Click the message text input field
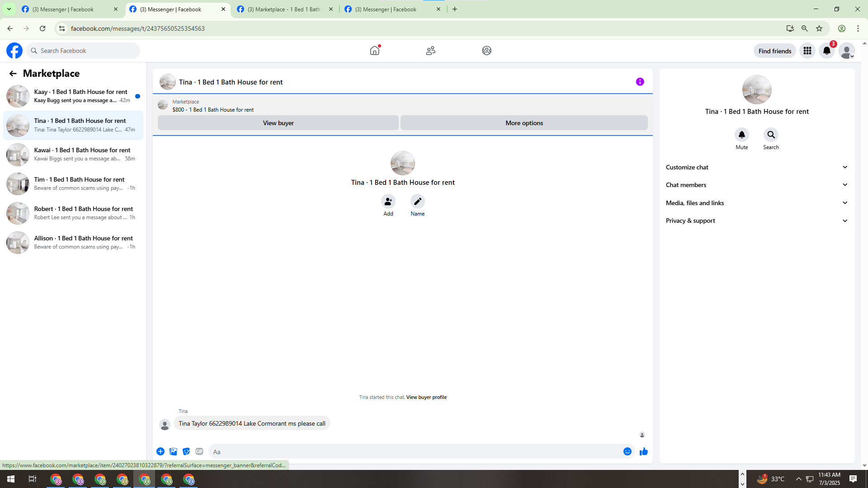 (x=414, y=451)
